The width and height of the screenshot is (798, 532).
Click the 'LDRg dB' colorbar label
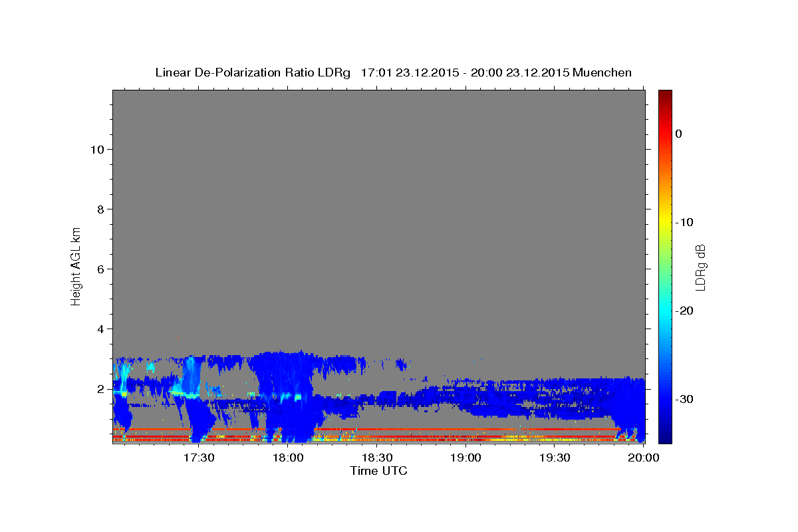[x=700, y=267]
